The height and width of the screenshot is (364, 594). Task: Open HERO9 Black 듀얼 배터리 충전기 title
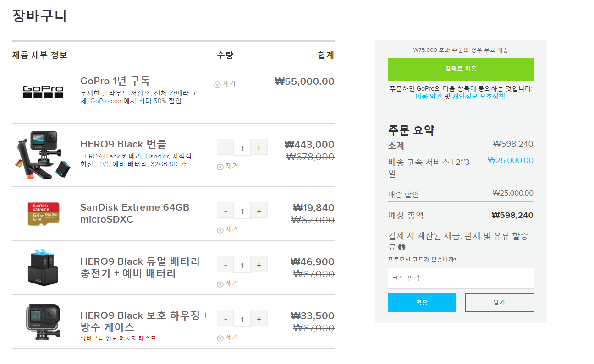tap(140, 267)
